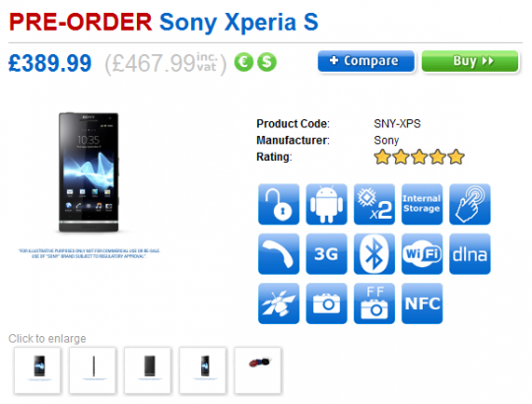Click the Bluetooth feature icon
532x404 pixels.
pyautogui.click(x=374, y=253)
